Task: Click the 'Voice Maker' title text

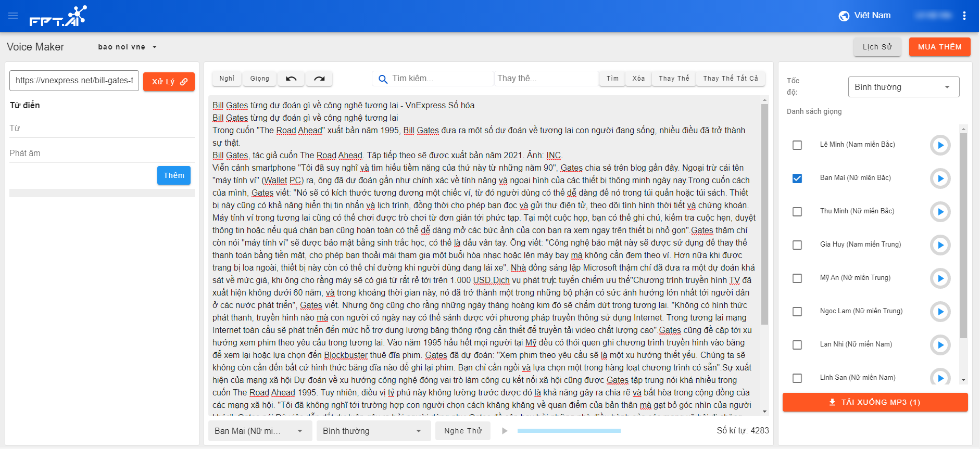Action: point(35,47)
